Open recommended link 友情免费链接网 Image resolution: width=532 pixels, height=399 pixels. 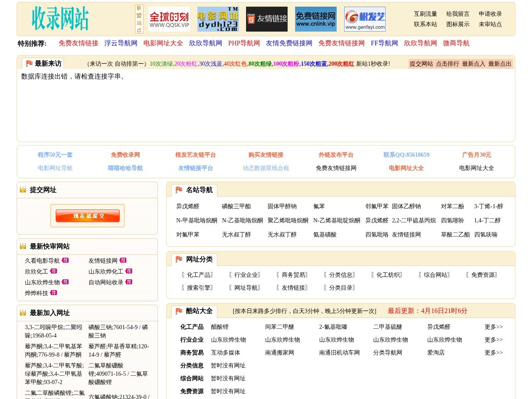pyautogui.click(x=289, y=43)
